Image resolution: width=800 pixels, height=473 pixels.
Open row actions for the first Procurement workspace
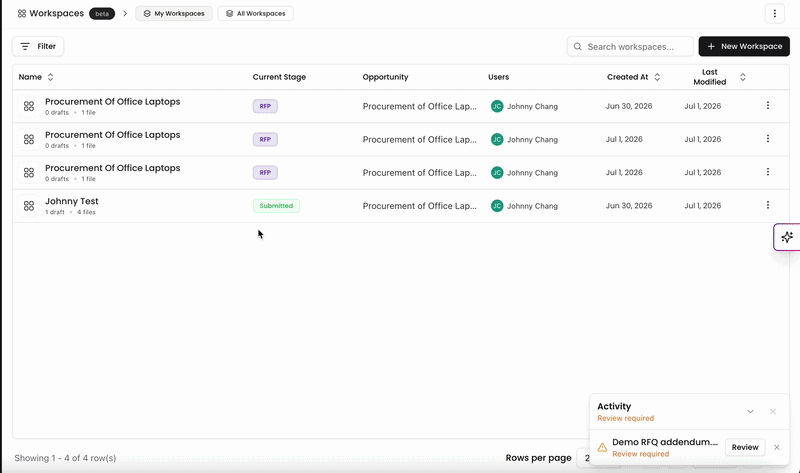pyautogui.click(x=768, y=106)
